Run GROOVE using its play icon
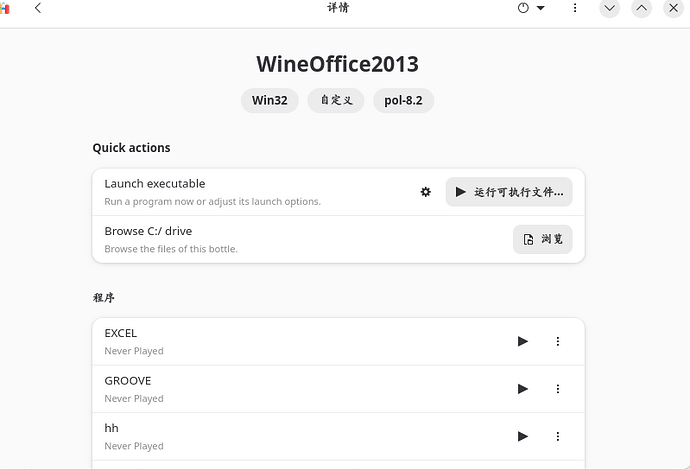The width and height of the screenshot is (690, 470). pyautogui.click(x=522, y=389)
